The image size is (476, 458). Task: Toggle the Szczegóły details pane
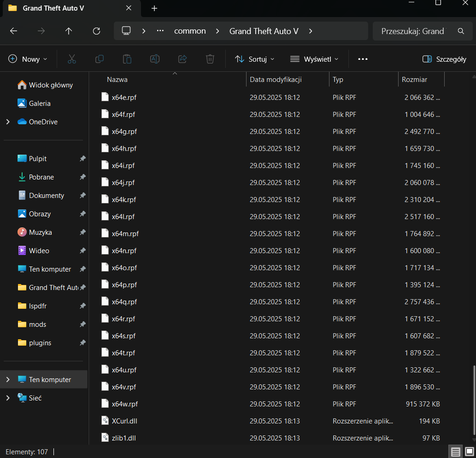444,59
